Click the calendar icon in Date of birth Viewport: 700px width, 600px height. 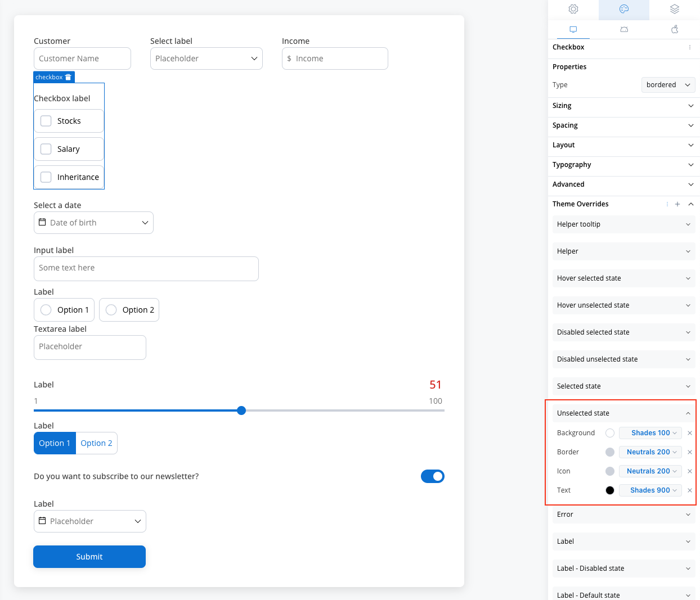(x=42, y=222)
